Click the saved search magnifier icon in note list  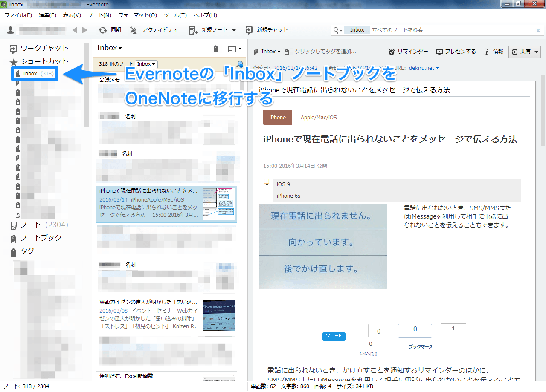click(x=240, y=64)
